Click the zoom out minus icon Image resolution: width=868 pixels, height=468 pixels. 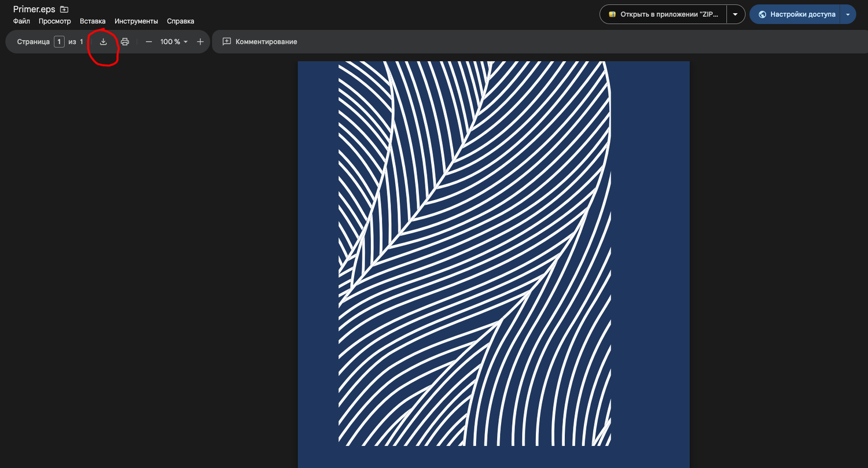click(x=149, y=41)
